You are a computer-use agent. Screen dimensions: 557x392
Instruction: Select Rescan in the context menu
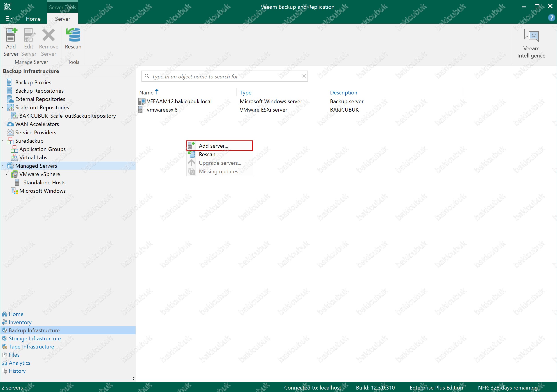(220, 154)
